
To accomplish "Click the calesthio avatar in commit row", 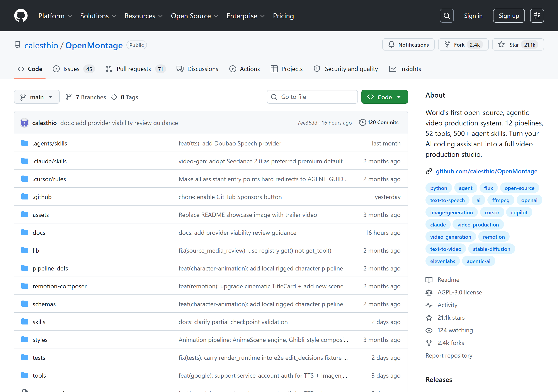I will (x=24, y=123).
